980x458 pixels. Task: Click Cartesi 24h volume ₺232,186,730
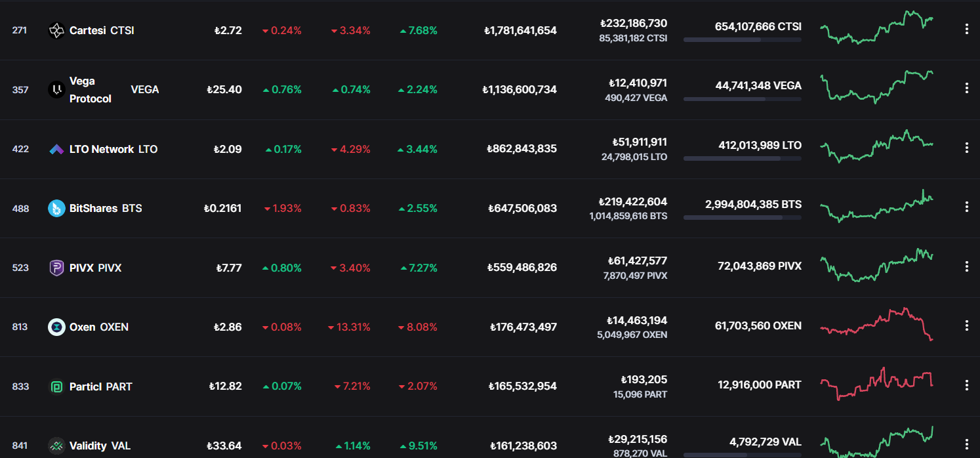click(634, 23)
